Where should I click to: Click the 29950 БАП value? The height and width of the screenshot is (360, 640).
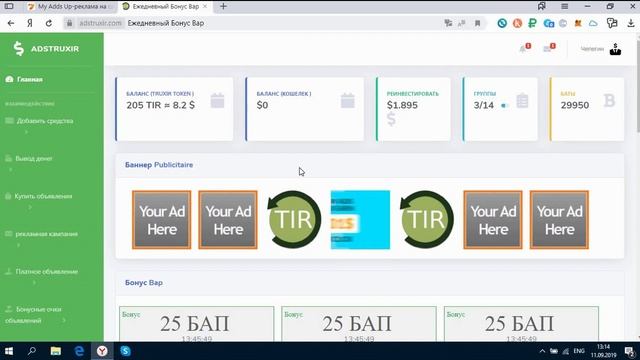click(x=575, y=105)
